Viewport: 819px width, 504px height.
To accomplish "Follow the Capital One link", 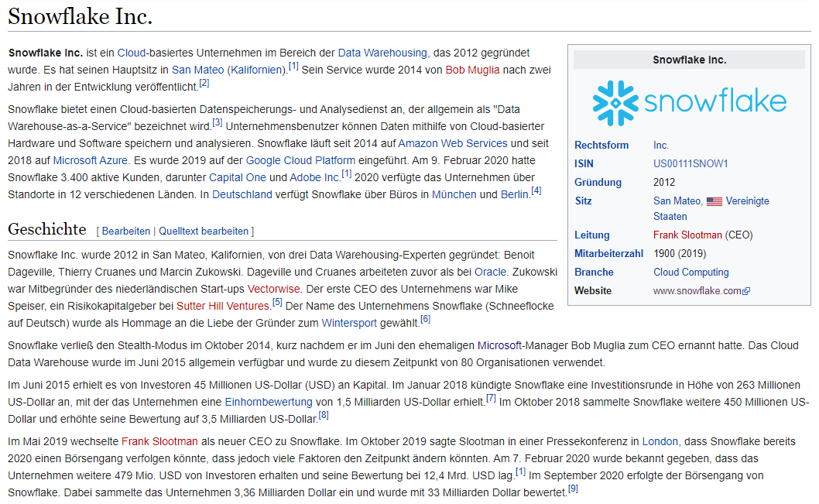I will 238,177.
